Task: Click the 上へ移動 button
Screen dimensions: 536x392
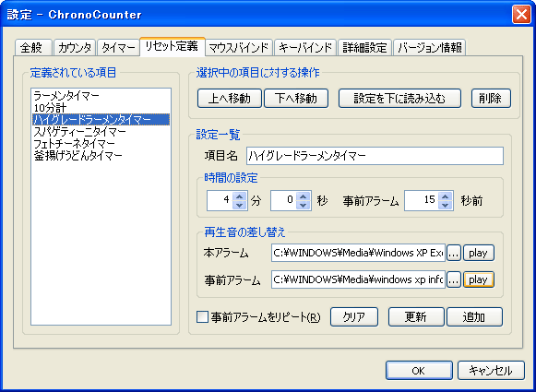Action: tap(230, 99)
